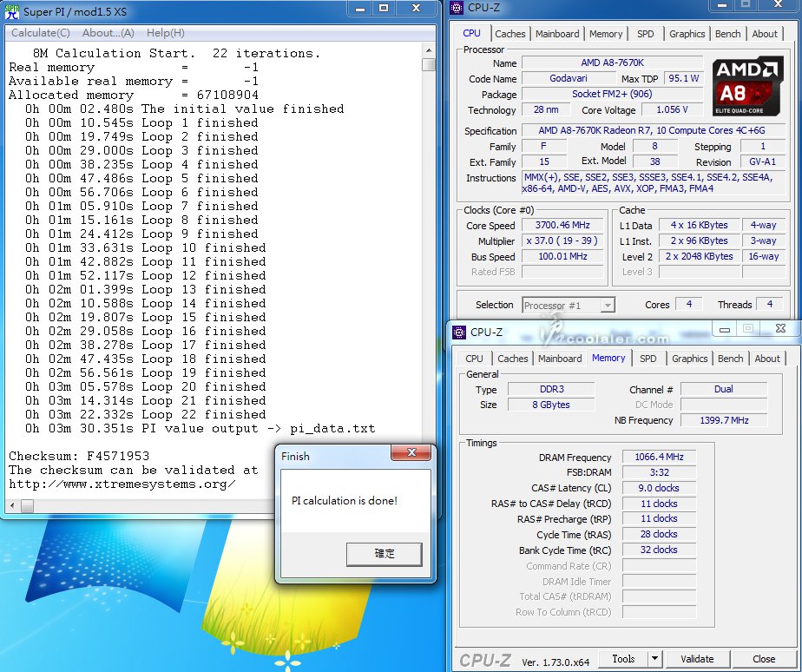This screenshot has height=672, width=802.
Task: Open Bench tab in upper CPU-Z window
Action: pos(728,34)
